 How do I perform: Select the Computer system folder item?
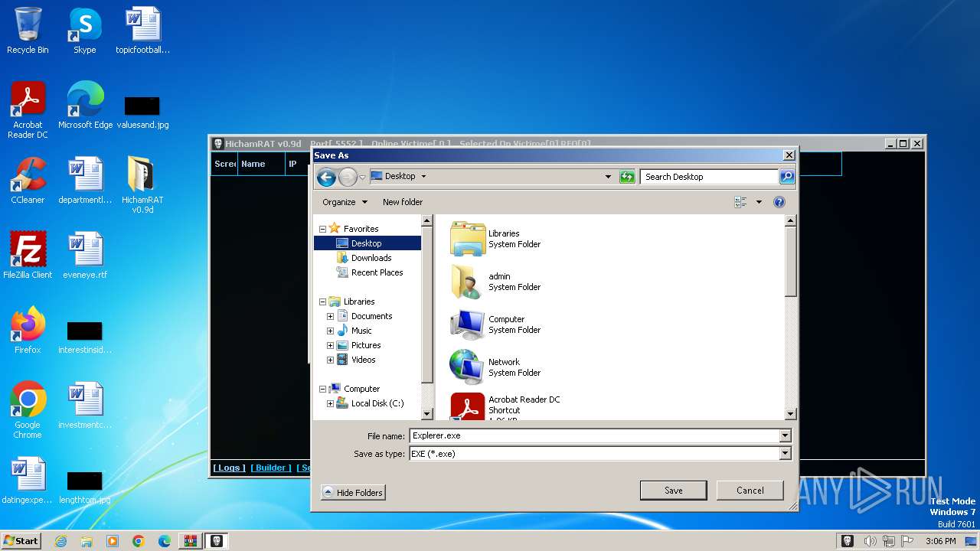495,324
